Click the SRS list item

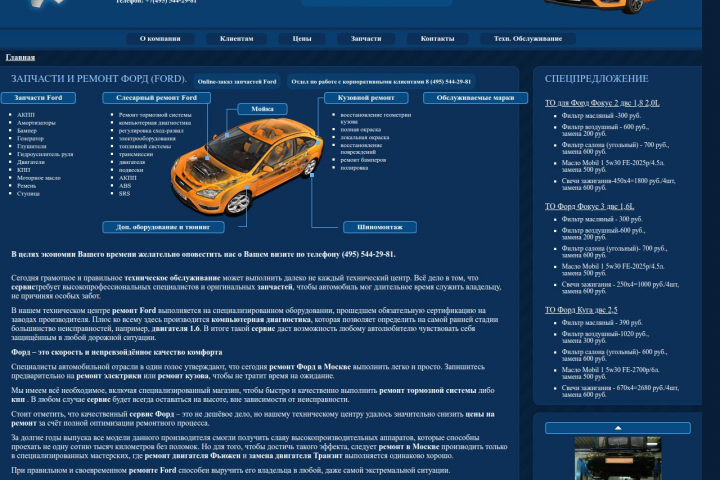(x=124, y=193)
